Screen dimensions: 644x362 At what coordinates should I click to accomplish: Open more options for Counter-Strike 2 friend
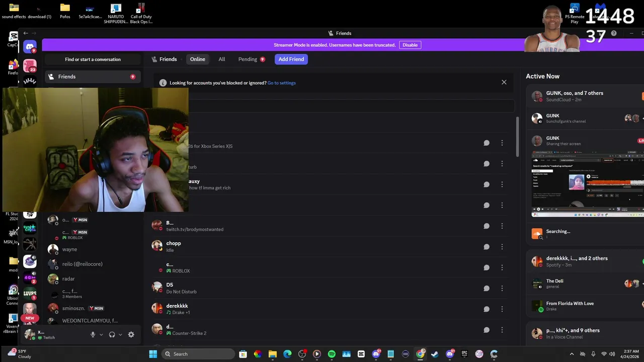point(502,330)
